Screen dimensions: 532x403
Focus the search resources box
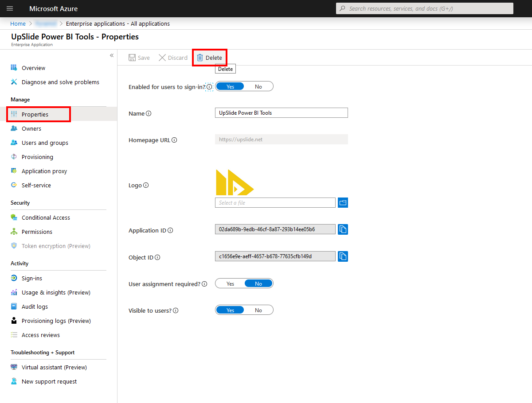(425, 8)
